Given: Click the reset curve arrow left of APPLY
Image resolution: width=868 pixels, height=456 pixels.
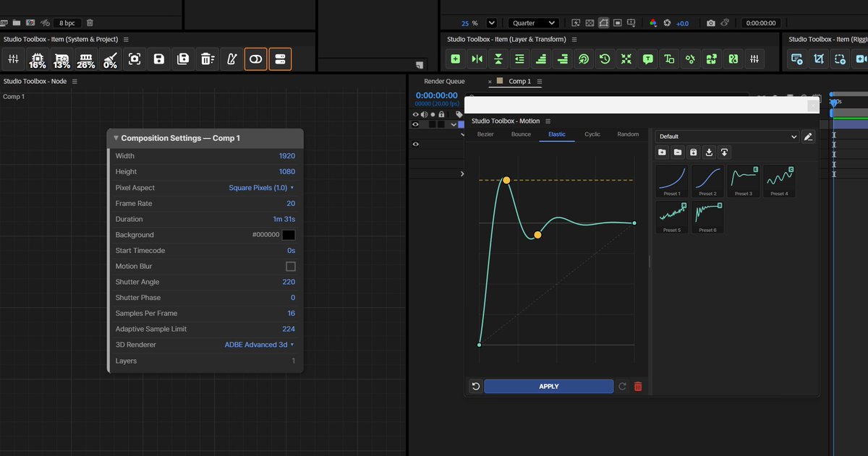Looking at the screenshot, I should [x=475, y=387].
